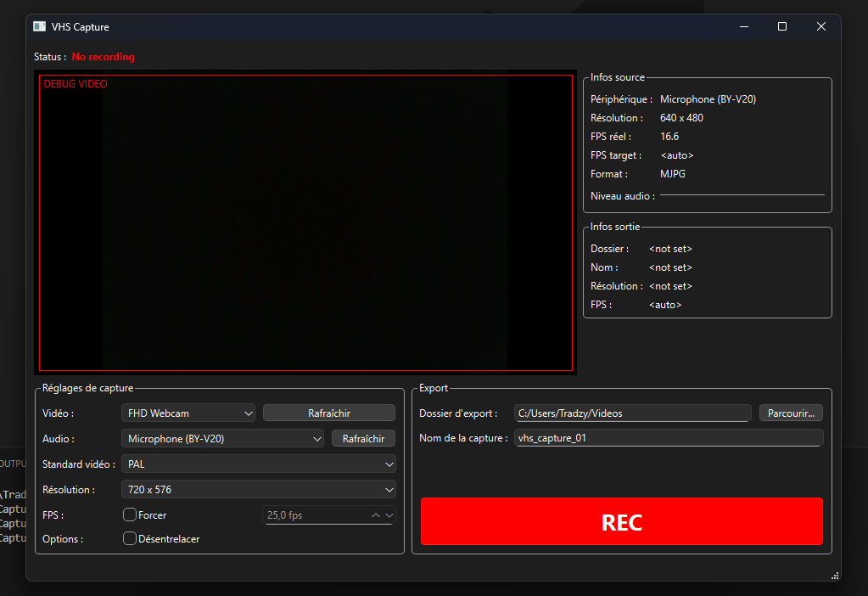Start recording with the red REC button

622,521
